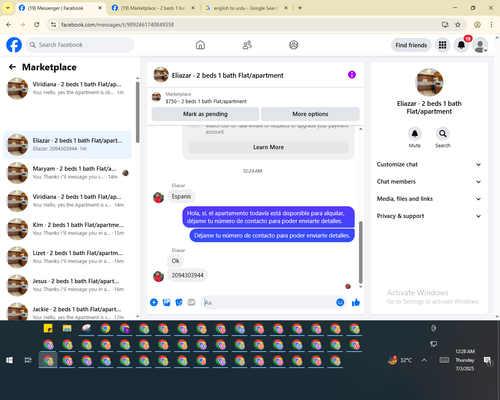The height and width of the screenshot is (400, 500).
Task: Expand Customize chat section
Action: pyautogui.click(x=429, y=164)
